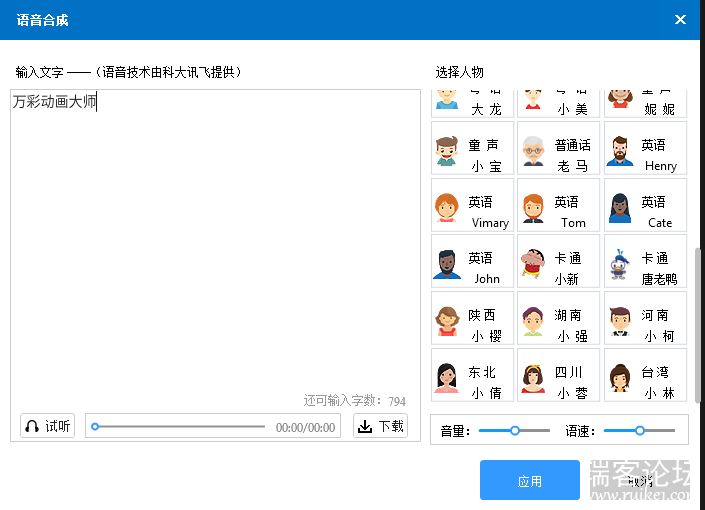705x510 pixels.
Task: Click the 音量 volume slider handle
Action: [515, 431]
